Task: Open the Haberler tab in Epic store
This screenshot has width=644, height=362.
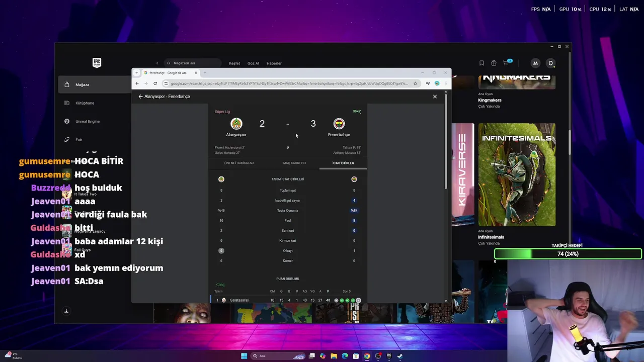Action: 274,63
